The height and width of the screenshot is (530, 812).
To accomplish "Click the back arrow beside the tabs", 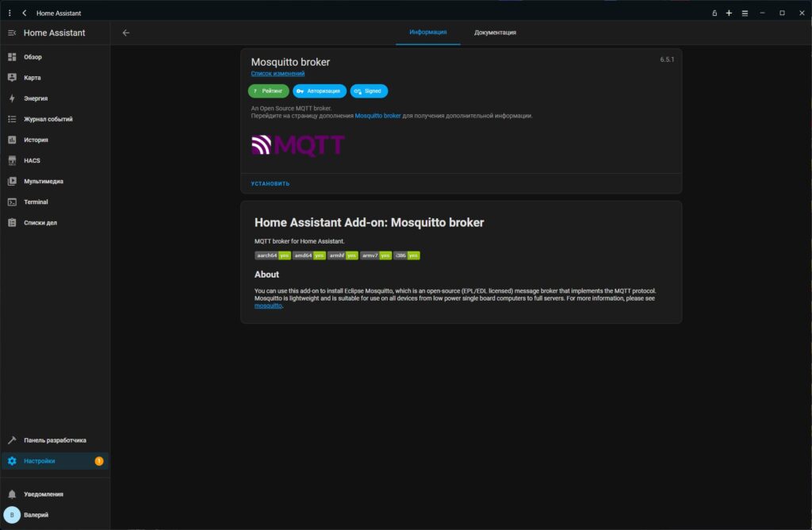I will (x=126, y=33).
